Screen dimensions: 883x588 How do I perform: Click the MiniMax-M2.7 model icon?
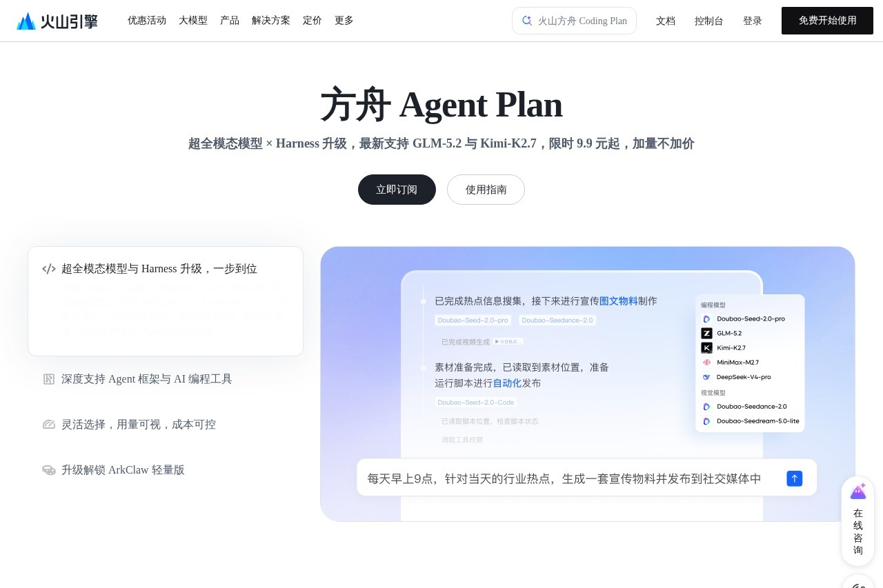706,363
